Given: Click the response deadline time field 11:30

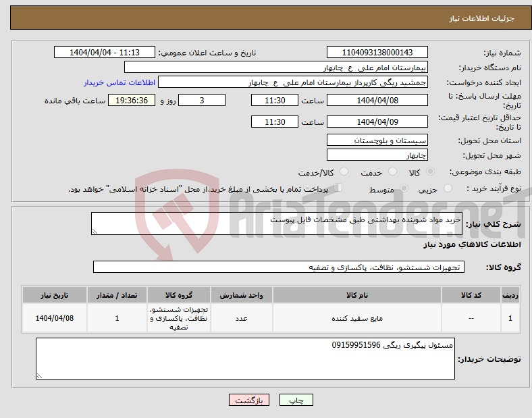Looking at the screenshot, I should click(x=275, y=100).
